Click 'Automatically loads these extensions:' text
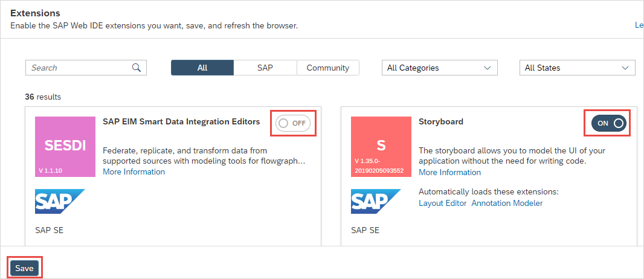Viewport: 644px width, 279px height. click(x=489, y=192)
